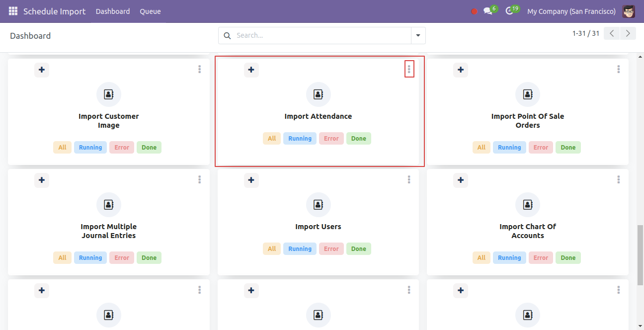Click All tag on Import Attendance

pos(272,139)
